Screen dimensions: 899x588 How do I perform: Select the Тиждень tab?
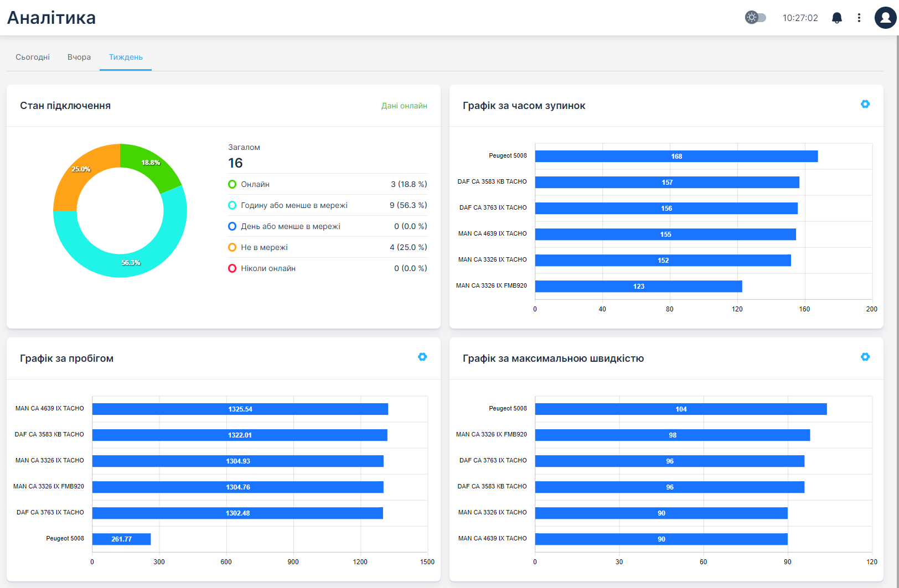126,57
